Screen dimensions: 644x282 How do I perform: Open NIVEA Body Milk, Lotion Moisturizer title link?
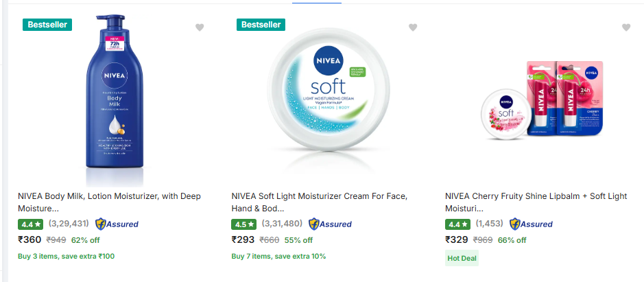click(x=110, y=202)
